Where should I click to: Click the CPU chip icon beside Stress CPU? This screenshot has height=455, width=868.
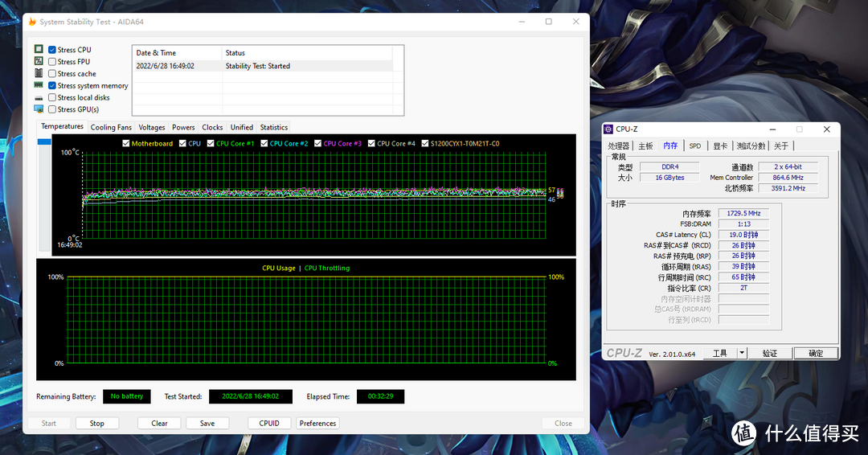pos(39,50)
